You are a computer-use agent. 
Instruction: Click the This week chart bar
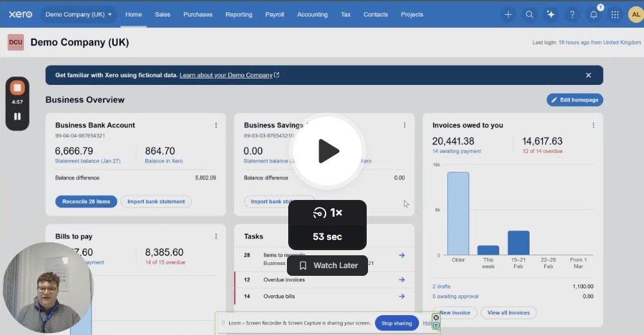[488, 250]
